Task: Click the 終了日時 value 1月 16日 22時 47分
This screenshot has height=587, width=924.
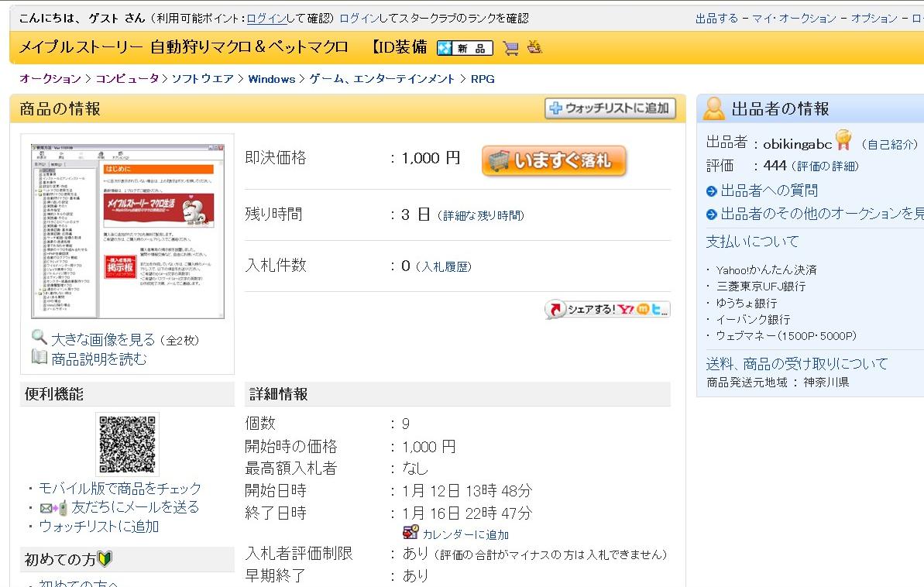Action: (467, 513)
